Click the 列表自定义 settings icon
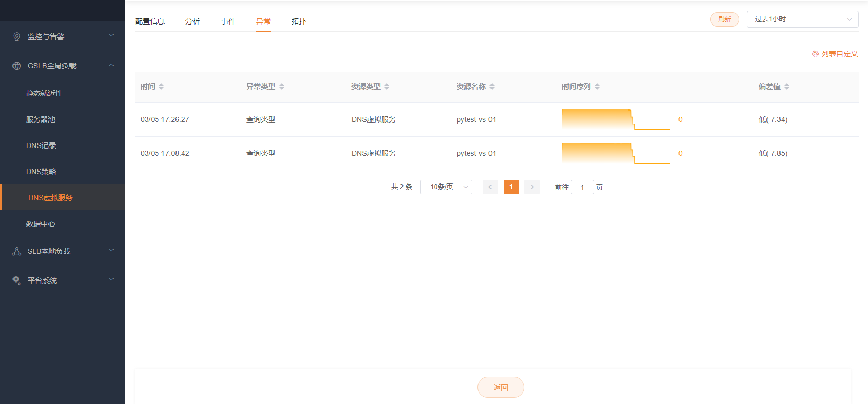868x404 pixels. pyautogui.click(x=815, y=54)
